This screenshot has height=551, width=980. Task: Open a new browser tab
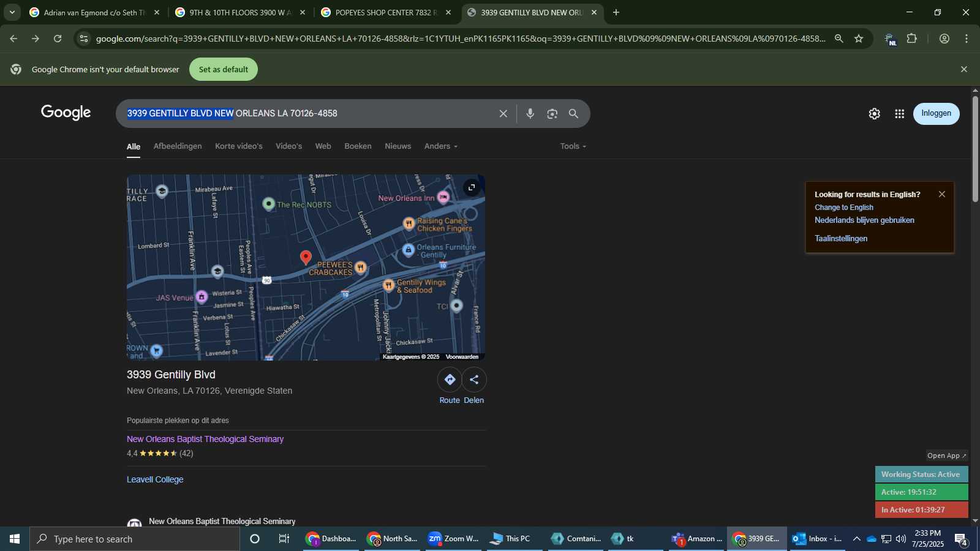coord(616,12)
